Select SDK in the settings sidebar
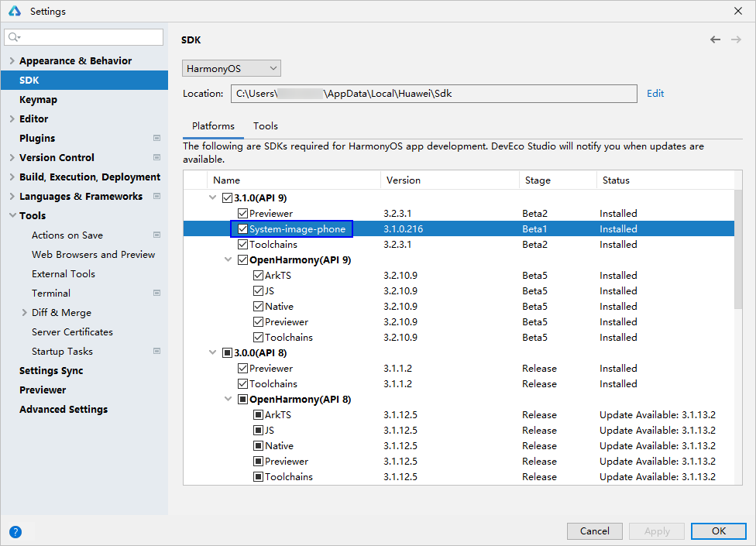 pos(84,80)
